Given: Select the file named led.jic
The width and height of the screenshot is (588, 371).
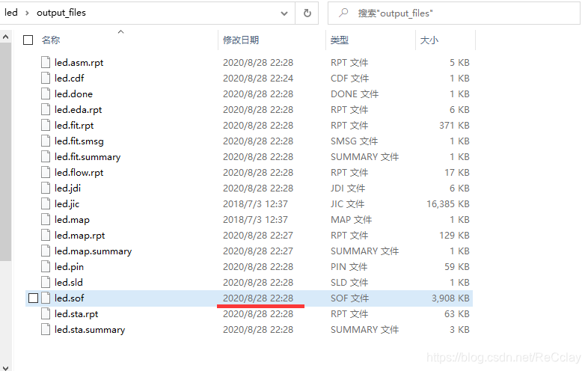Looking at the screenshot, I should [67, 203].
